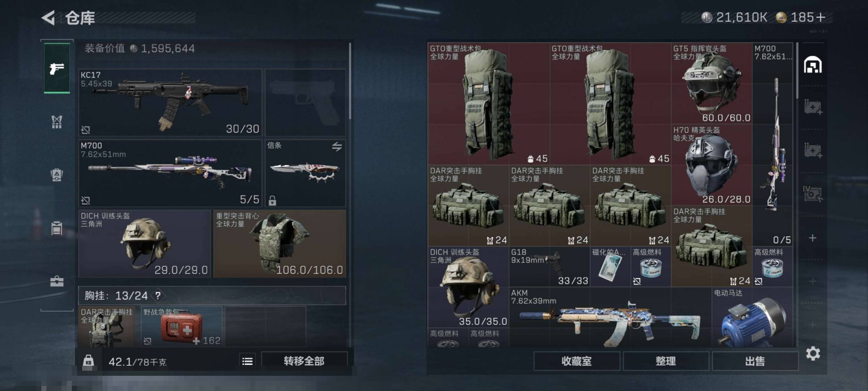Viewport: 868px width, 391px height.
Task: Click the question mark beside 胸挂 13/24
Action: 158,295
